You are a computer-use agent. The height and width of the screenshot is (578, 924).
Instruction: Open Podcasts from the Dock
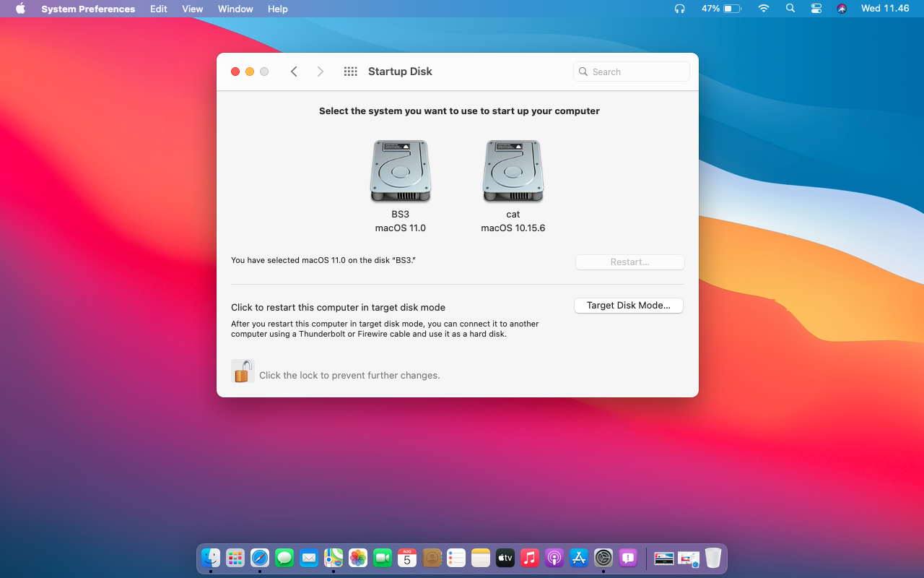[554, 558]
